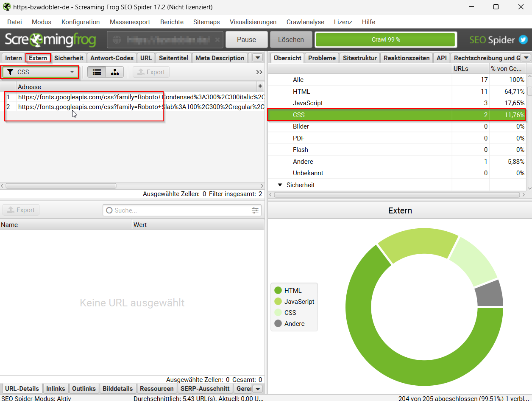
Task: Click the Crawl 99 % progress bar
Action: [386, 39]
